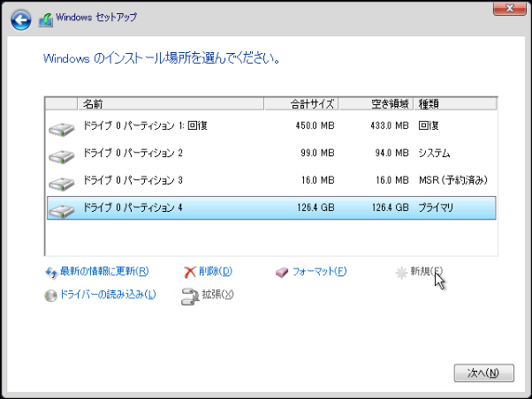This screenshot has height=399, width=532.
Task: Click the refresh icon beside 最新の情報に更新
Action: (50, 272)
